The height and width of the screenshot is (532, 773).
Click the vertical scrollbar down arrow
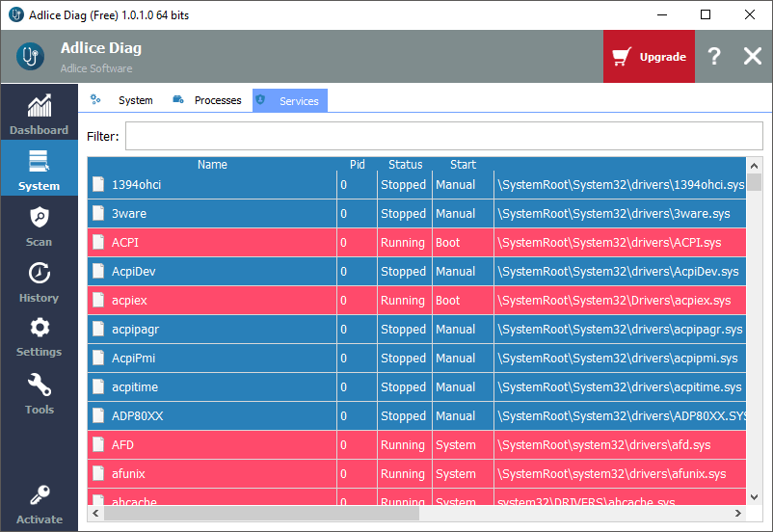point(755,497)
